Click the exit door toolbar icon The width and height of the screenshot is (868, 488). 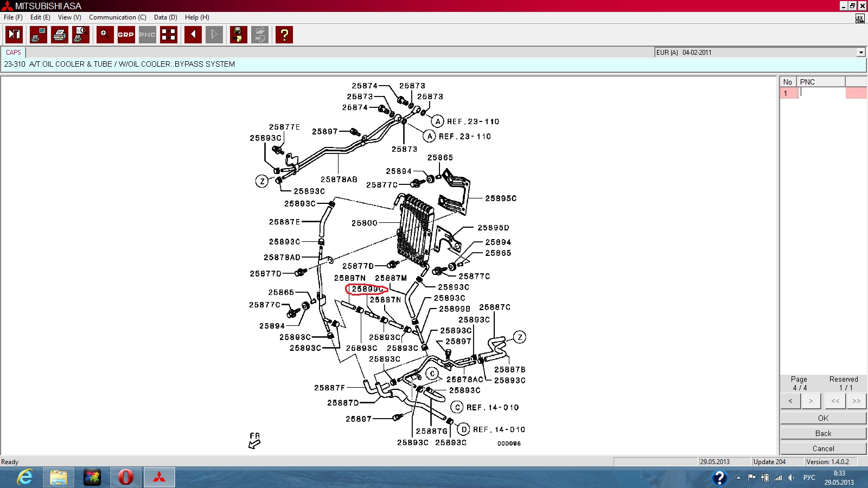(14, 35)
